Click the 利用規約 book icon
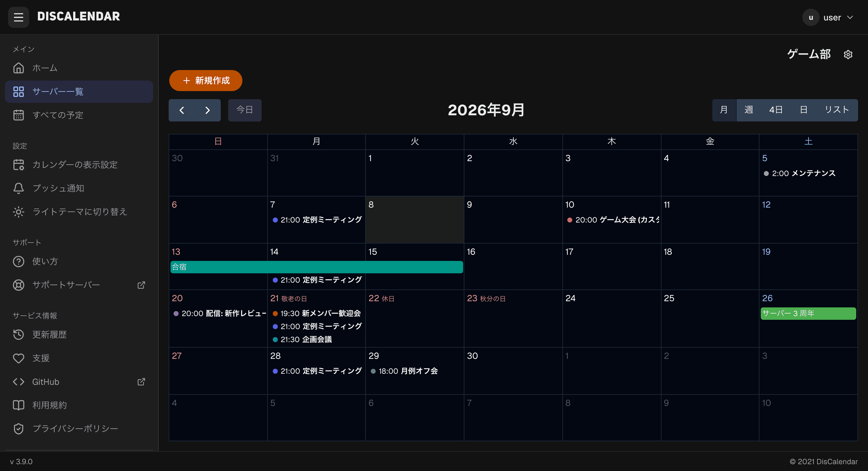 tap(19, 405)
